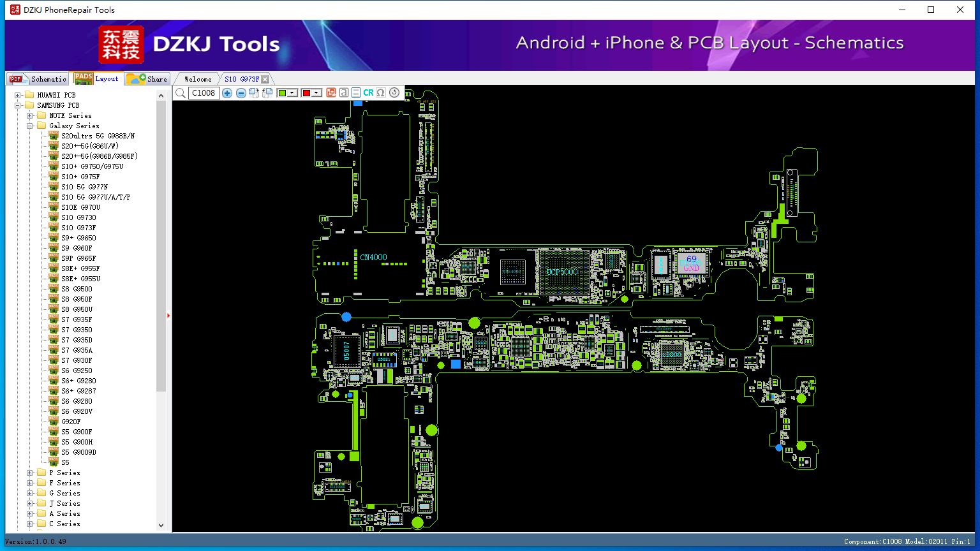980x551 pixels.
Task: Switch to the Welcome tab
Action: click(x=198, y=79)
